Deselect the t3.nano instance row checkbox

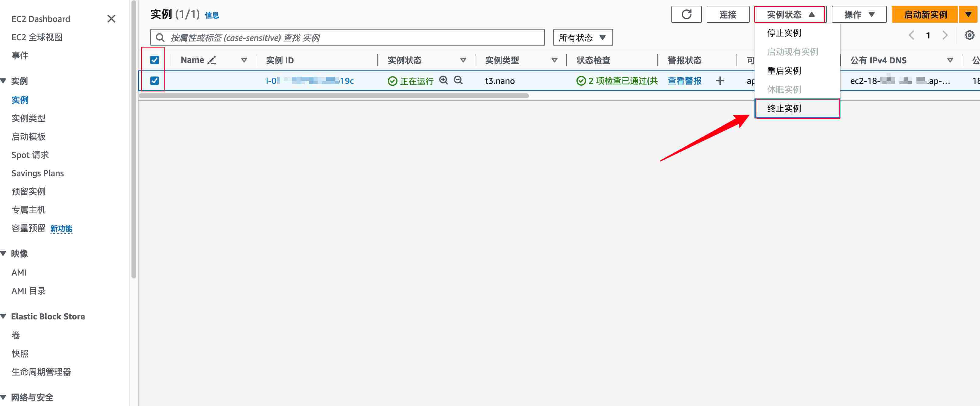coord(155,81)
